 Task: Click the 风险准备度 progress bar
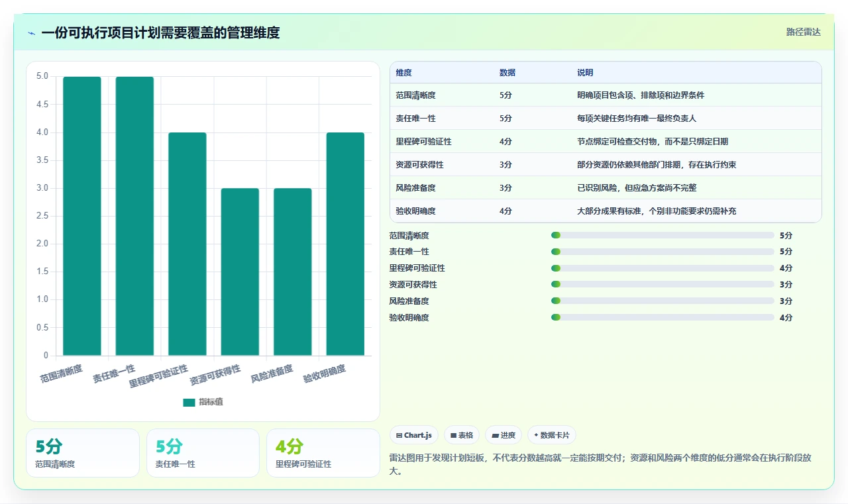662,301
